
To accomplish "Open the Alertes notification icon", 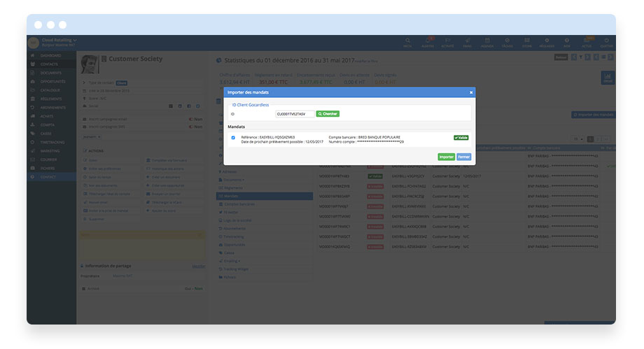I will (428, 42).
